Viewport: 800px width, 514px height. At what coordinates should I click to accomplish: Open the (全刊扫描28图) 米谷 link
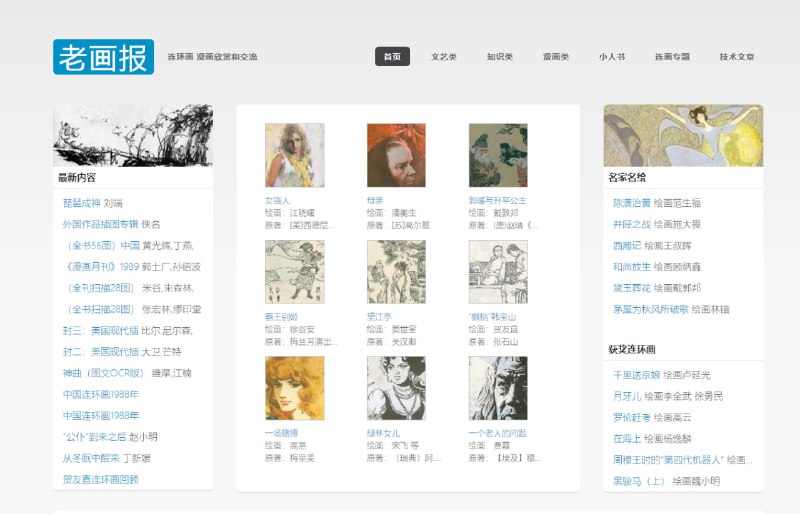(99, 288)
